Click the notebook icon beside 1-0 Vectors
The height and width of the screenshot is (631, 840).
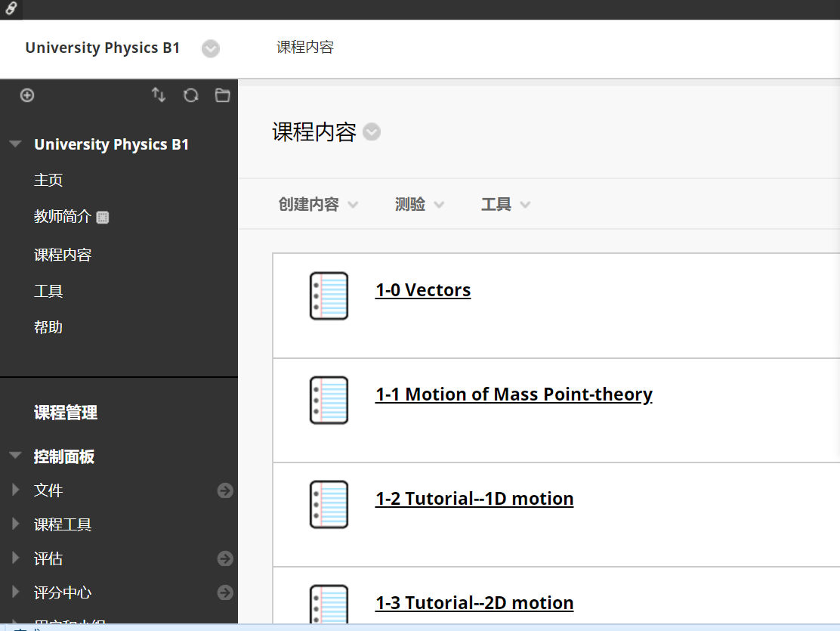[329, 295]
